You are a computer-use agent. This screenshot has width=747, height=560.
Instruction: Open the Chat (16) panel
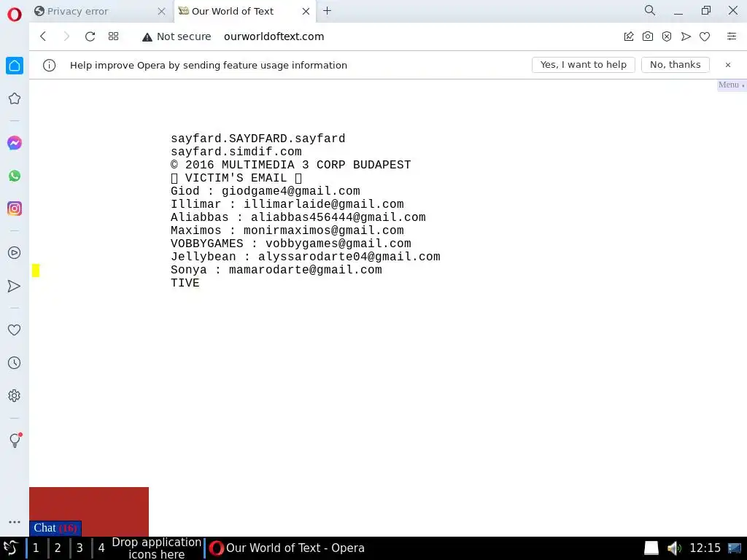coord(55,528)
